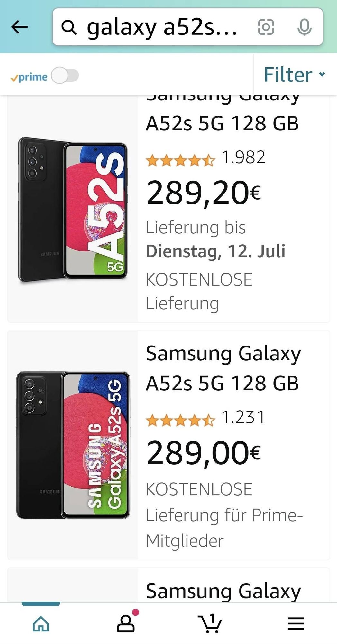Click the Prime logo label
This screenshot has width=337, height=644.
(x=29, y=77)
